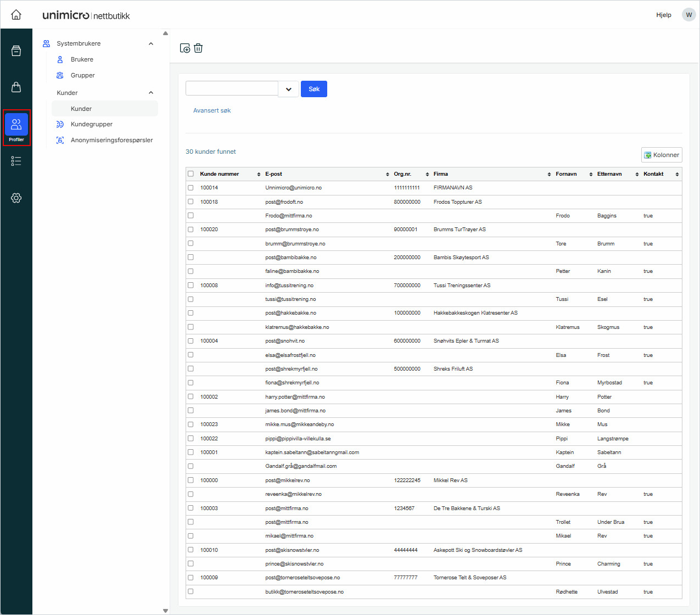Click the add new customer icon
The height and width of the screenshot is (615, 700).
185,48
